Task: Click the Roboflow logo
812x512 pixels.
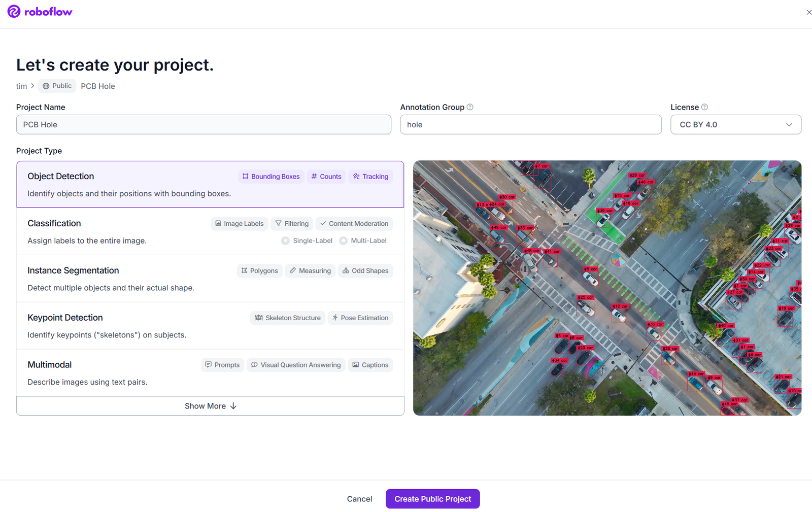Action: click(x=40, y=11)
